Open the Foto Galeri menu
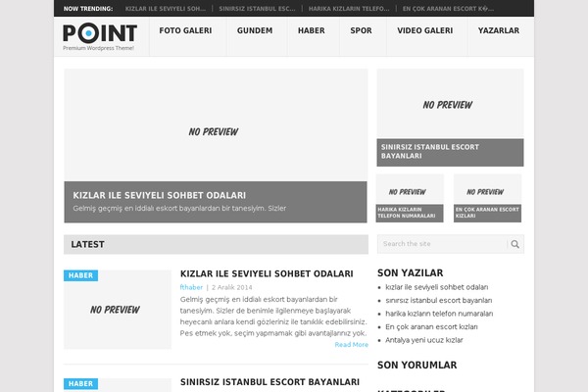The width and height of the screenshot is (588, 392). [x=185, y=30]
